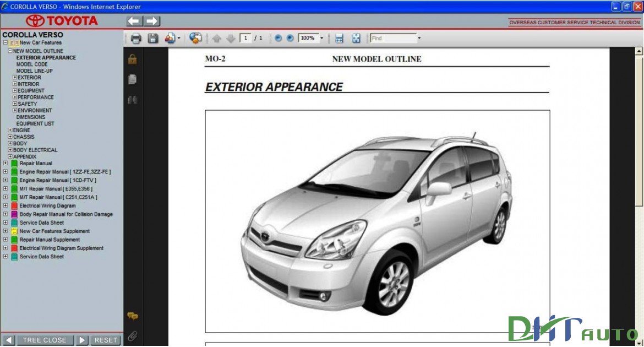Open the comments panel icon
Image resolution: width=644 pixels, height=347 pixels.
point(132,316)
